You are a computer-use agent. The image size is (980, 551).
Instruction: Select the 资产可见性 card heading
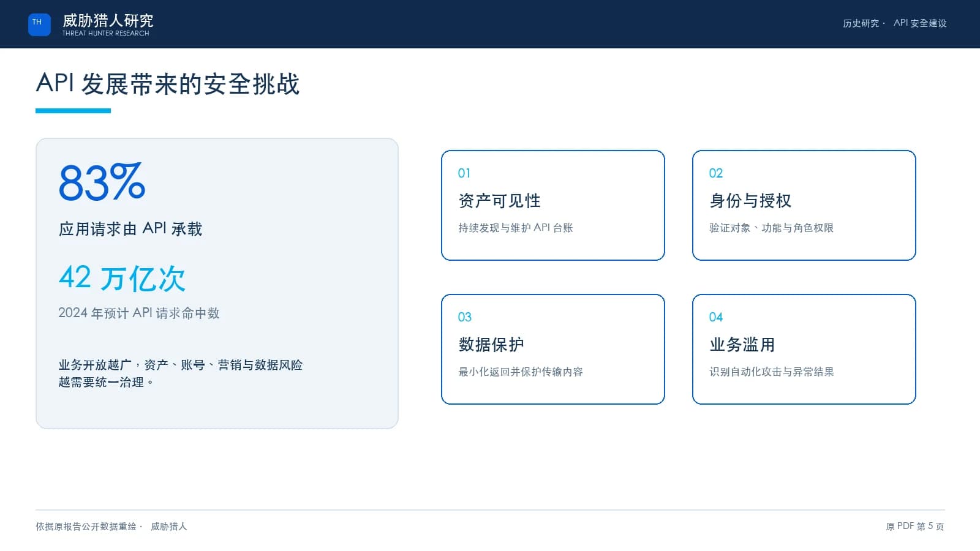click(499, 201)
